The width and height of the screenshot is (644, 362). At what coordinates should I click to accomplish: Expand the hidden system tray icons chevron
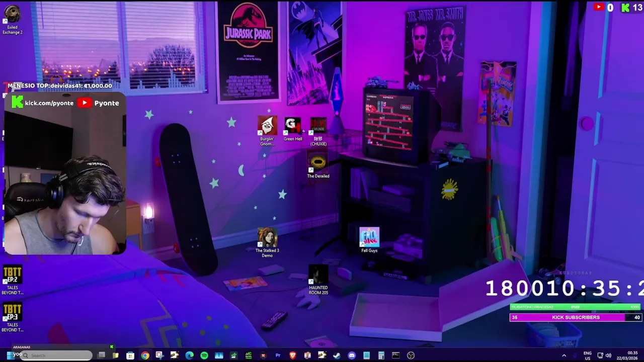[564, 355]
